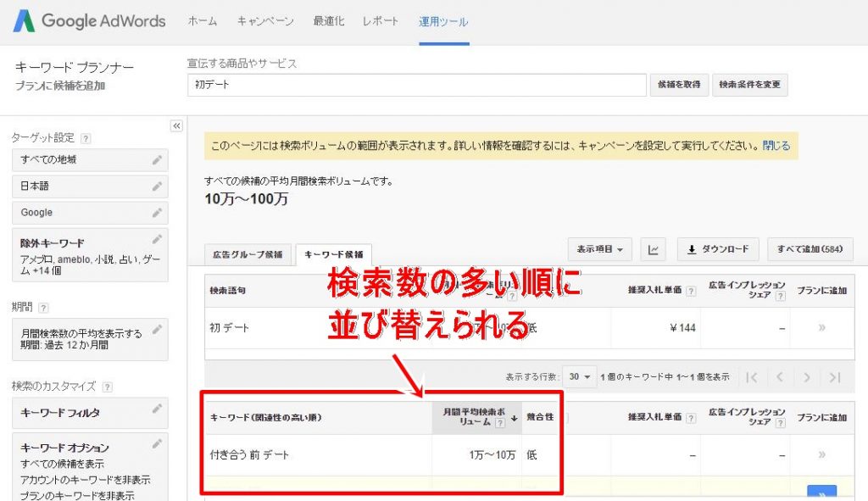The width and height of the screenshot is (868, 501).
Task: Click 検索条件を変更 button
Action: click(750, 85)
